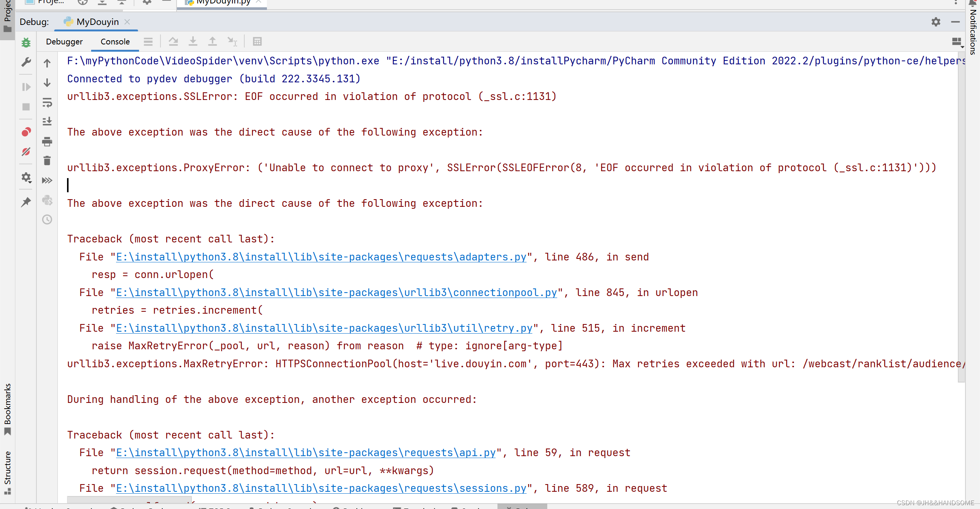Screen dimensions: 980x509
Task: Open the history clock icon
Action: [47, 219]
